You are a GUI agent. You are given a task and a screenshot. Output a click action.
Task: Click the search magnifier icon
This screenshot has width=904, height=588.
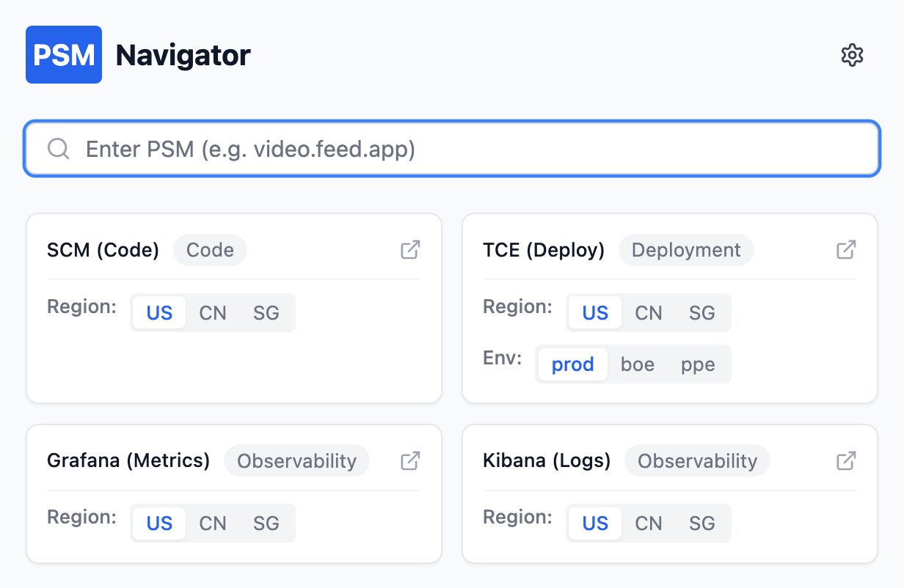pos(59,150)
